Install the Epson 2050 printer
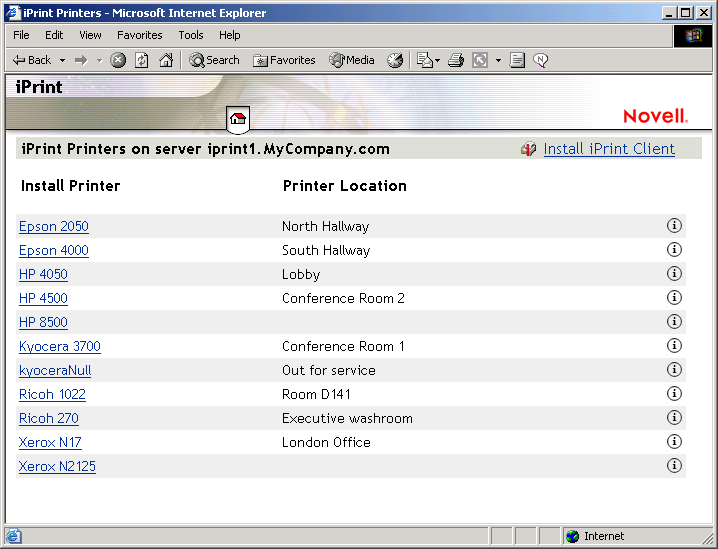 coord(54,226)
